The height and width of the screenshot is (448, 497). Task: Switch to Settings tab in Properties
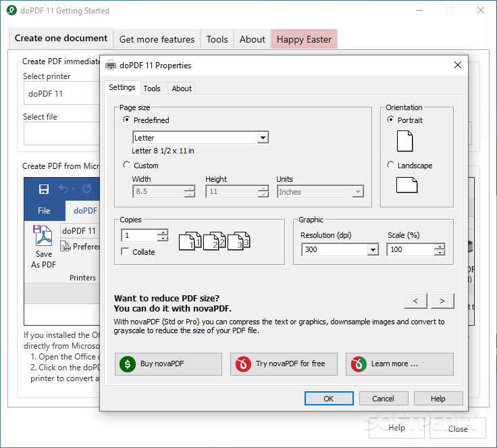click(x=122, y=87)
